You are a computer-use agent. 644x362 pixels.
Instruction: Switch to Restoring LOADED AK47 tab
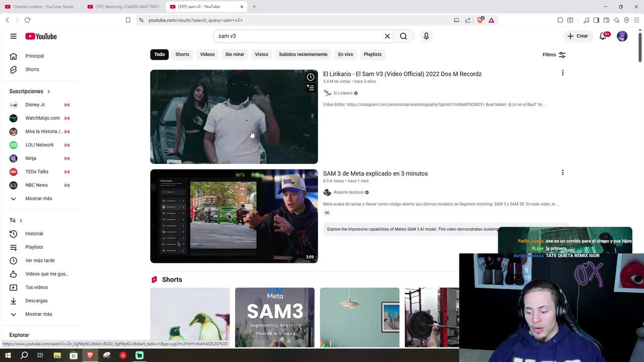click(124, 7)
